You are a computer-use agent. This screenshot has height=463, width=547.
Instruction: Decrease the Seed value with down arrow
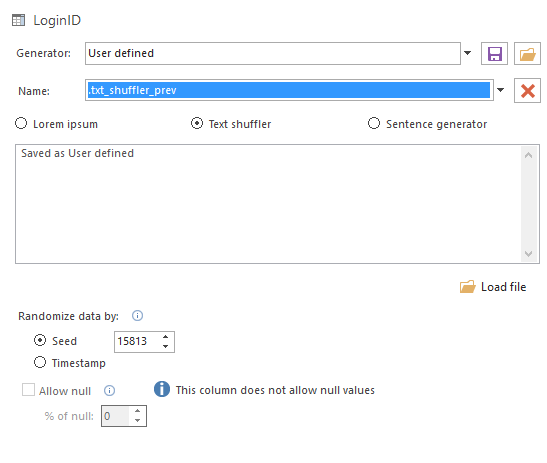[x=165, y=346]
